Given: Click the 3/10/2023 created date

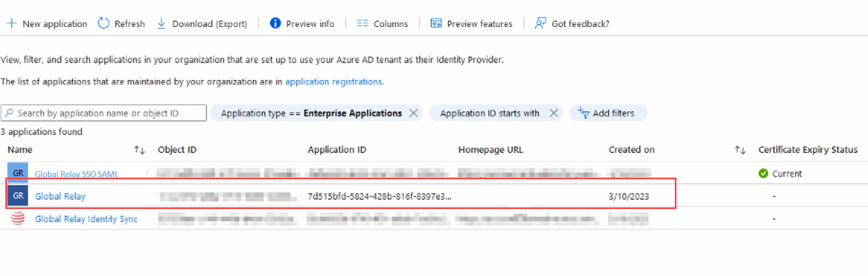Looking at the screenshot, I should pos(629,196).
